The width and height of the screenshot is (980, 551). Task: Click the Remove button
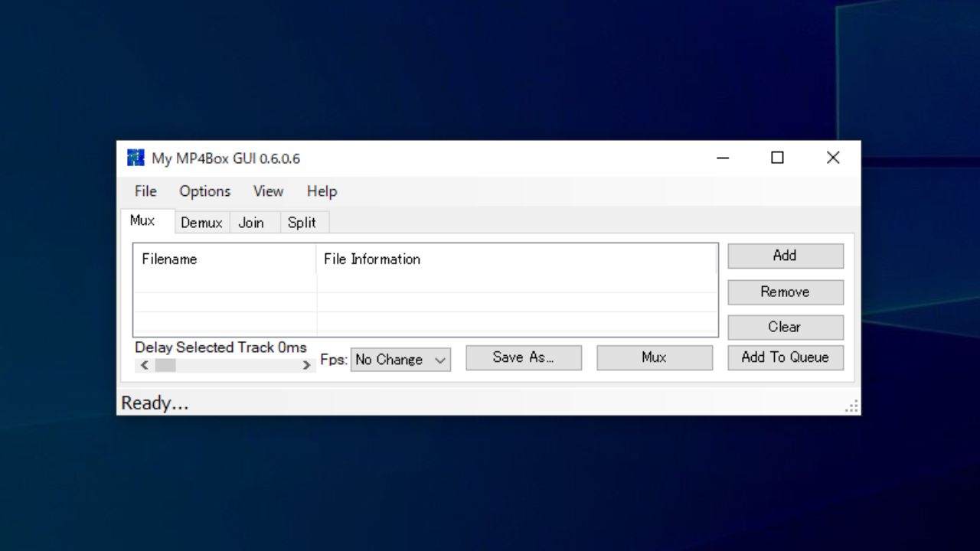[x=786, y=292]
